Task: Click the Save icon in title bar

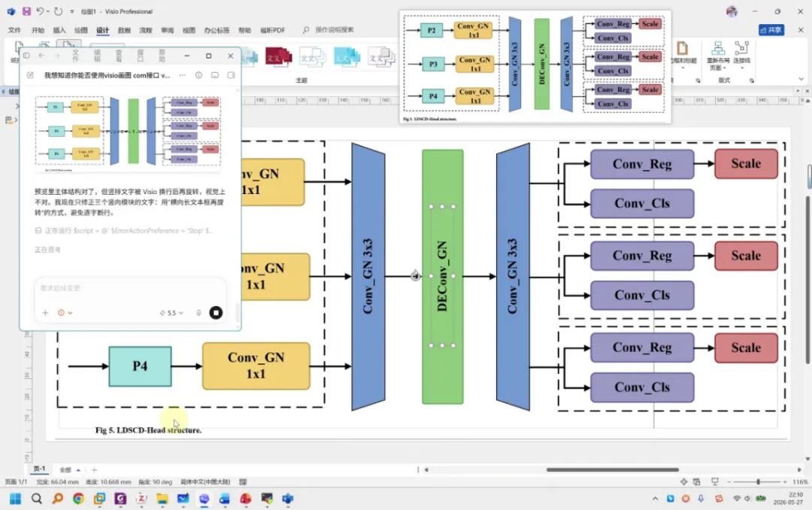Action: pos(26,11)
